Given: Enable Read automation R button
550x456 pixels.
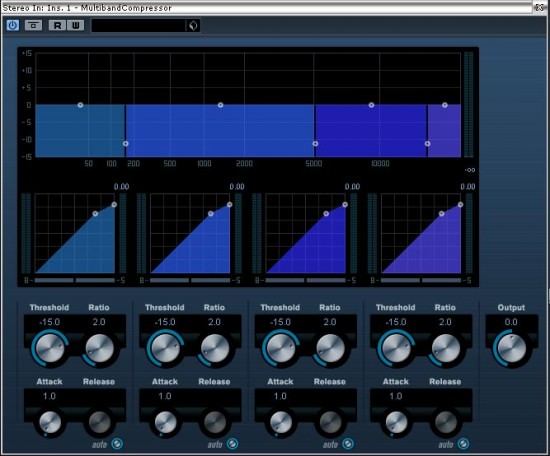Looking at the screenshot, I should coord(57,25).
